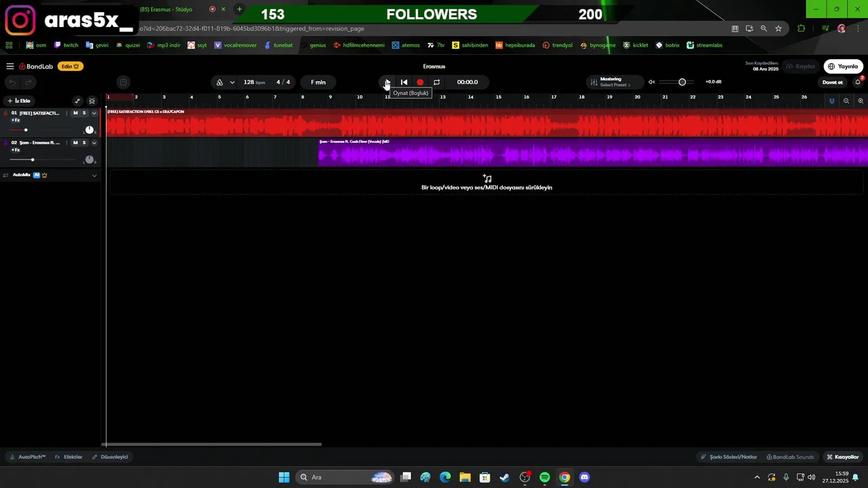Skip back to start of the song

tap(403, 82)
